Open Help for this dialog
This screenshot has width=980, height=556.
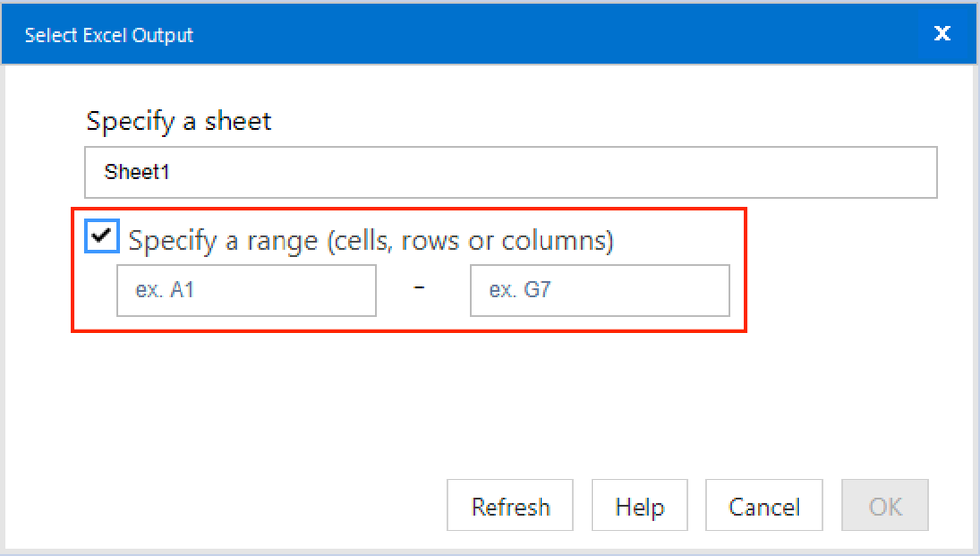click(639, 506)
